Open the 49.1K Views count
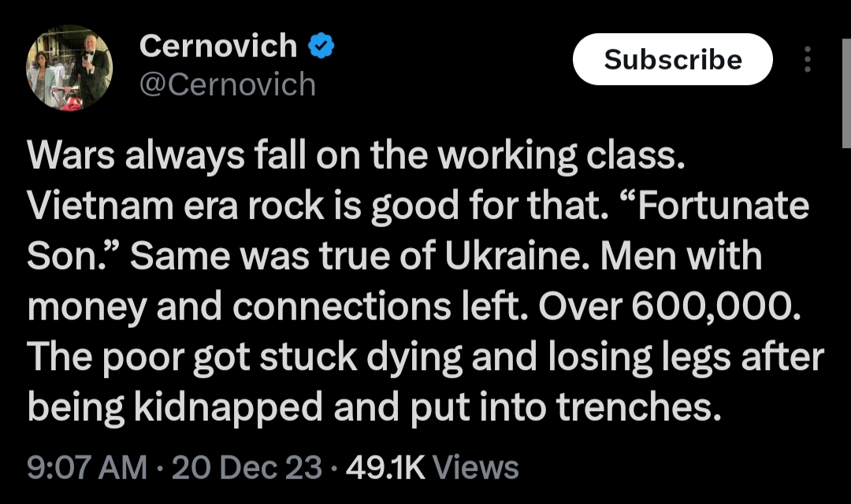 (433, 467)
